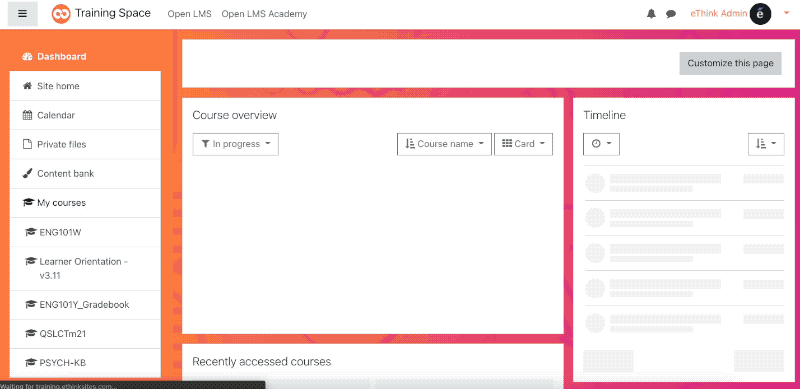Open the notifications bell icon
Viewport: 800px width, 389px height.
point(651,14)
